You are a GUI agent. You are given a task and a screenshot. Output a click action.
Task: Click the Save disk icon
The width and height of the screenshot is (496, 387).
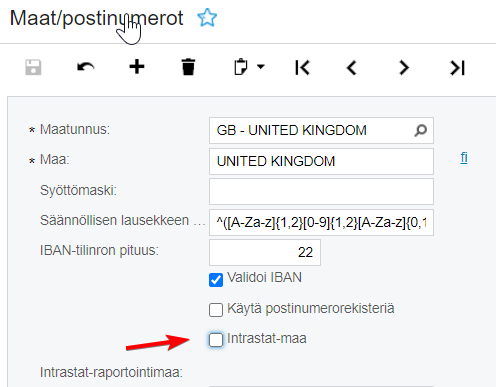tap(33, 67)
